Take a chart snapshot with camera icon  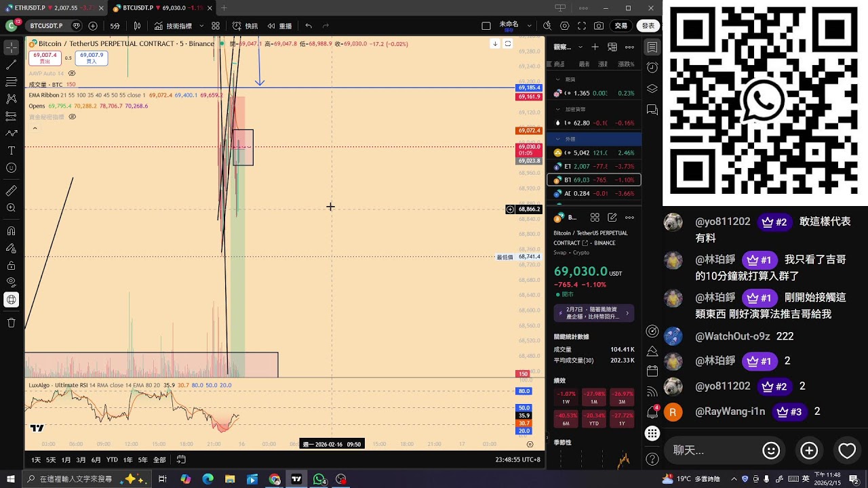(x=599, y=26)
